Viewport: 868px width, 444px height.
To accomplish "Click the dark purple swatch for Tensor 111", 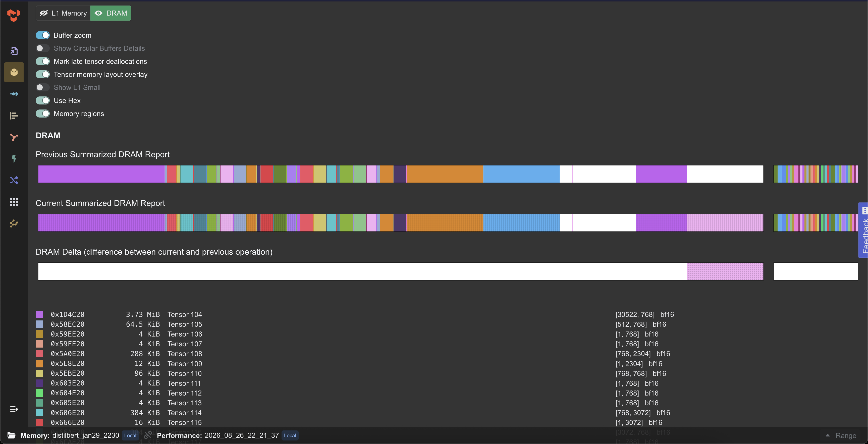I will (x=39, y=383).
